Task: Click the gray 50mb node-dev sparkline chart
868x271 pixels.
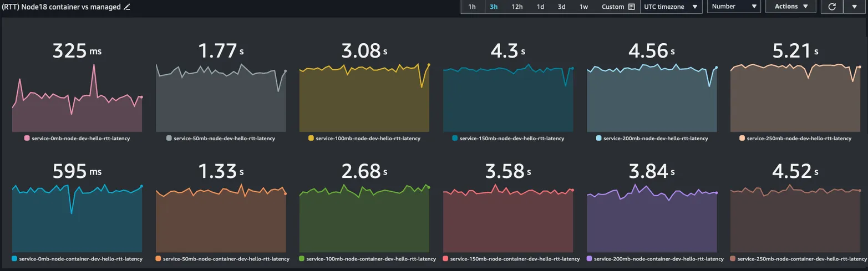Action: point(221,98)
